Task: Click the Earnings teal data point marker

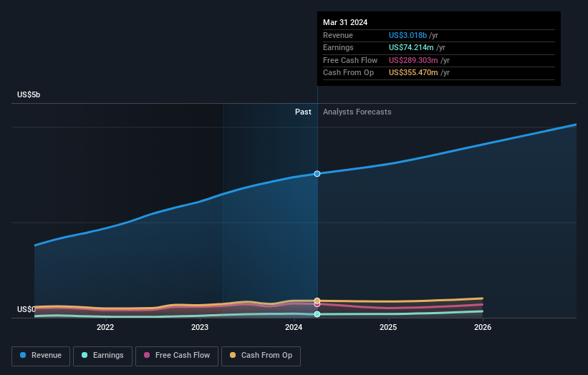Action: point(317,314)
